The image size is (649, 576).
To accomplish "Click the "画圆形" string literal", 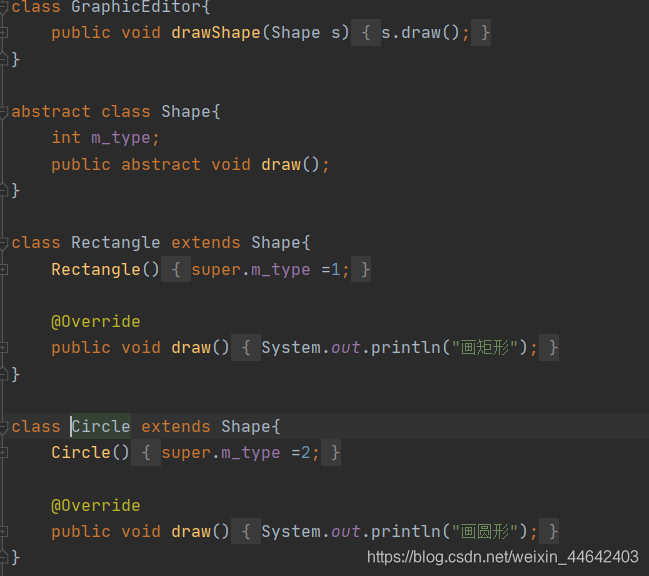I will coord(485,531).
